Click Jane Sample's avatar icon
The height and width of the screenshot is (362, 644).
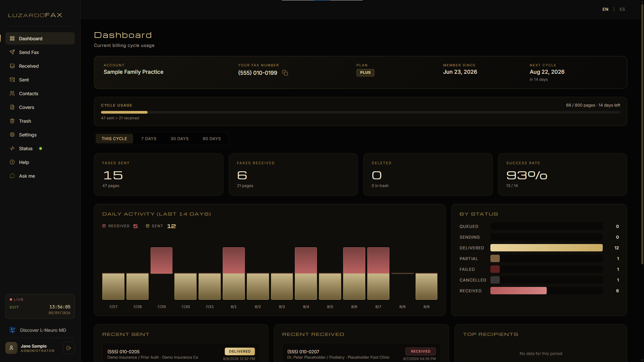tap(11, 348)
